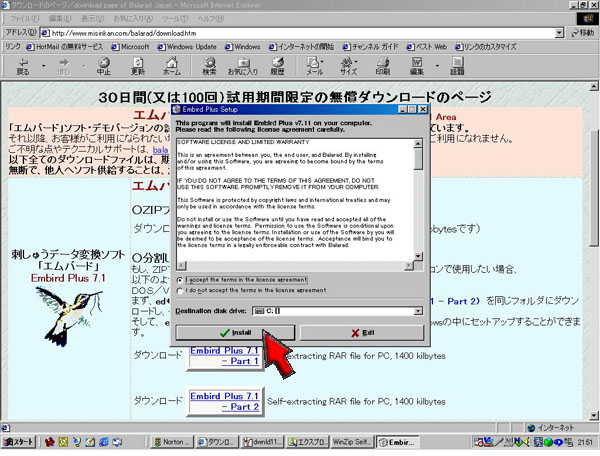Open the HotMail の無料サービス link shortcut
Viewport: 600px width, 456px height.
tap(65, 47)
